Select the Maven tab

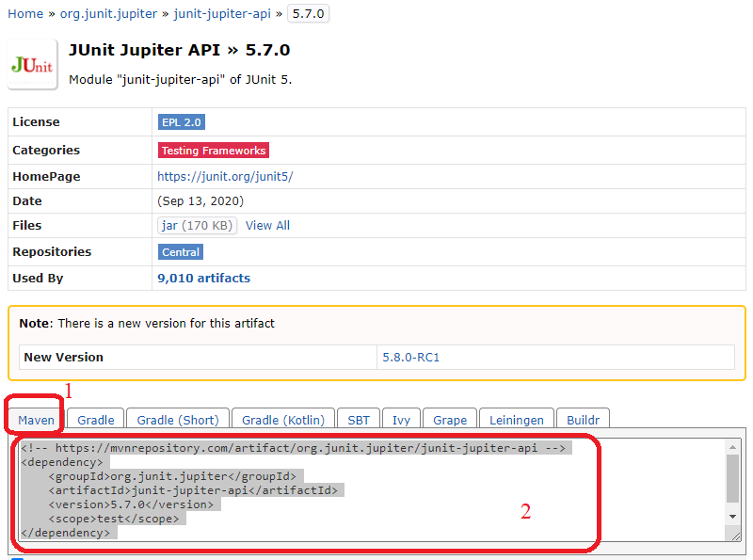tap(36, 420)
